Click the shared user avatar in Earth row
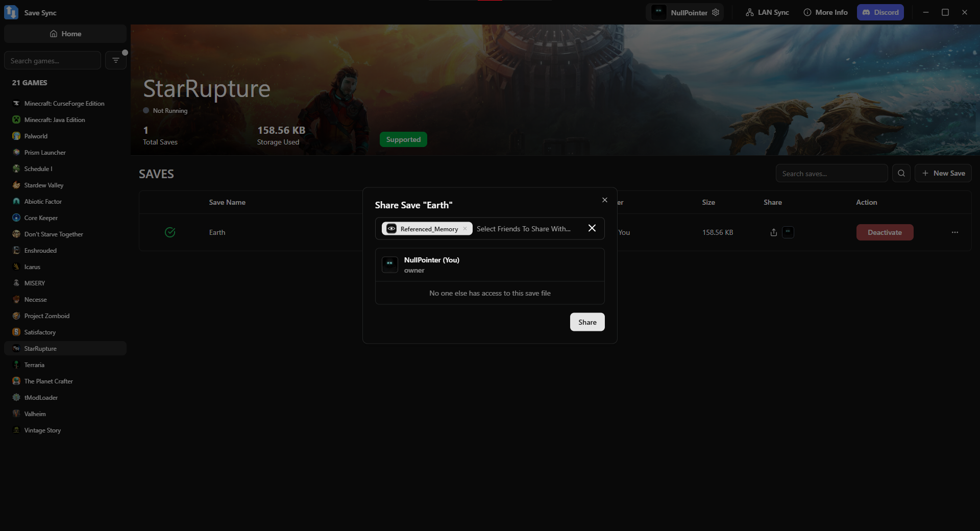The width and height of the screenshot is (980, 531). [788, 232]
